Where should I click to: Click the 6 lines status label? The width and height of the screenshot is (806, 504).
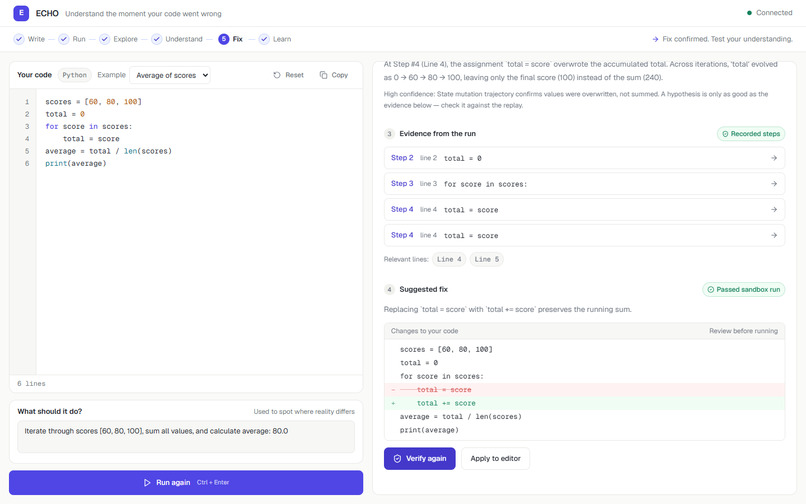(x=31, y=384)
